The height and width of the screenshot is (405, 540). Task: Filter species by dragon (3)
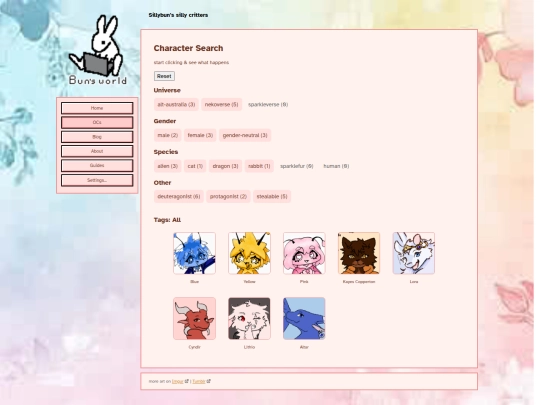click(x=225, y=166)
